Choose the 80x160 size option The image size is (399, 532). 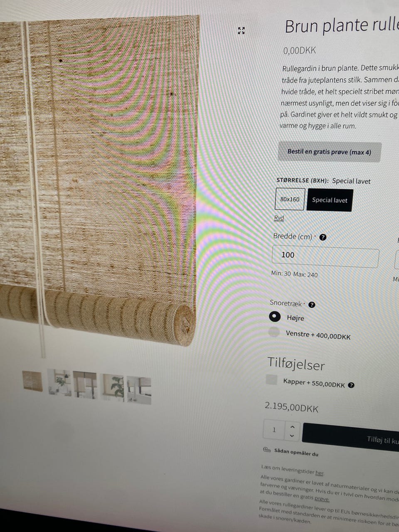pos(290,199)
